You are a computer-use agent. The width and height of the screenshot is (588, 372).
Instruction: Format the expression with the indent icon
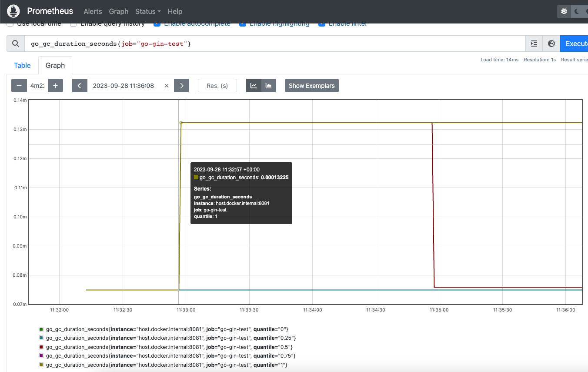[534, 44]
